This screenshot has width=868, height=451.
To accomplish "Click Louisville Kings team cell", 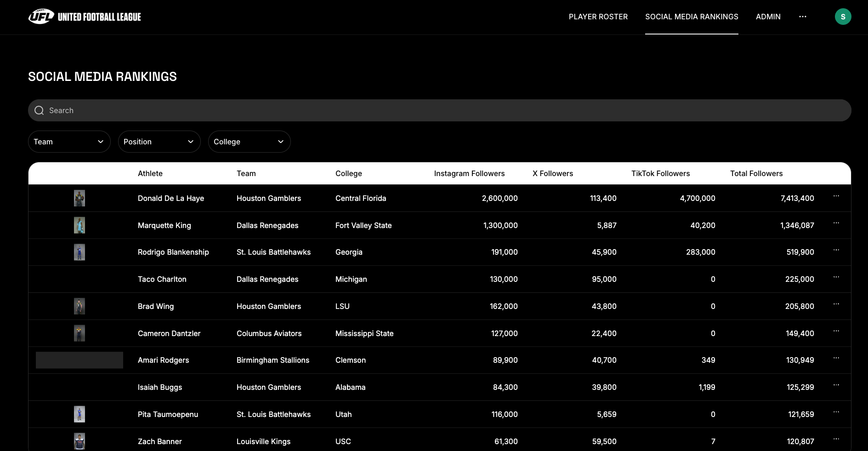I will pos(264,441).
